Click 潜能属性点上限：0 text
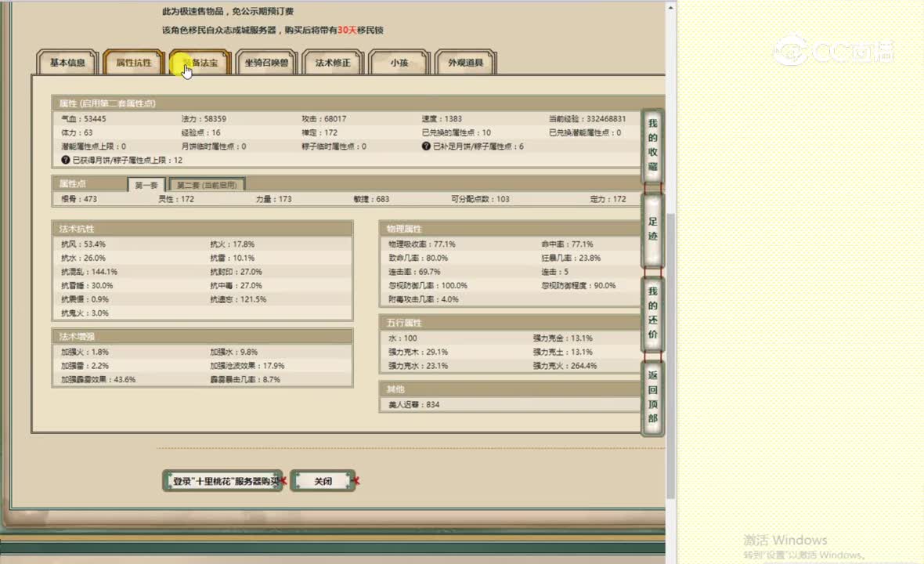This screenshot has height=564, width=924. [x=93, y=146]
